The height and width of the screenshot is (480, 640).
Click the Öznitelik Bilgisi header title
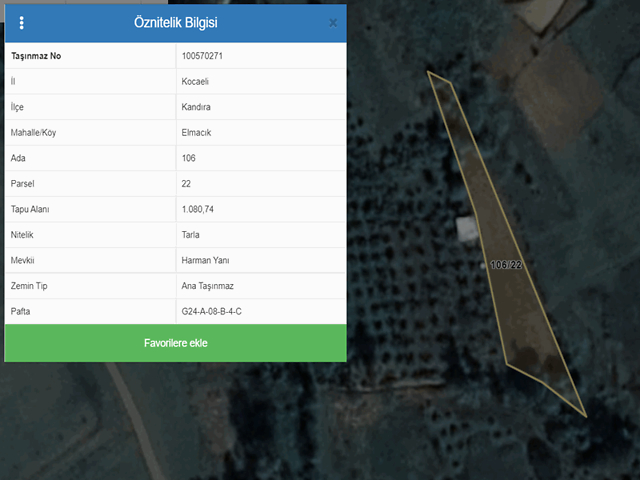click(x=176, y=22)
